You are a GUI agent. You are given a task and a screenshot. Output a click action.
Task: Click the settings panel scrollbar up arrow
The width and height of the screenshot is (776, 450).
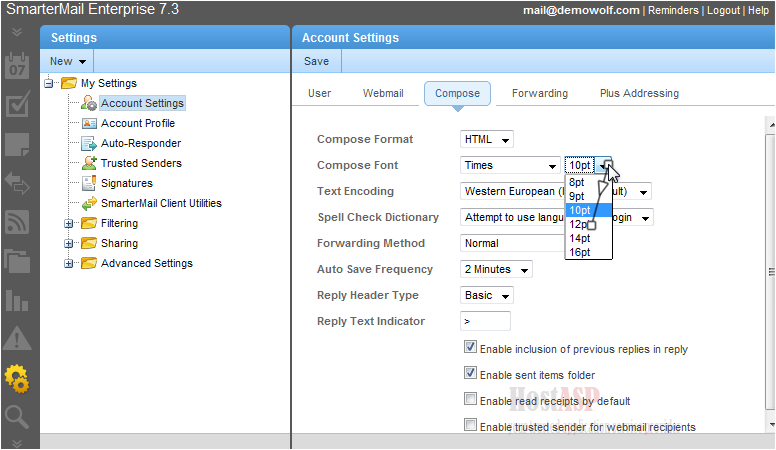[771, 125]
